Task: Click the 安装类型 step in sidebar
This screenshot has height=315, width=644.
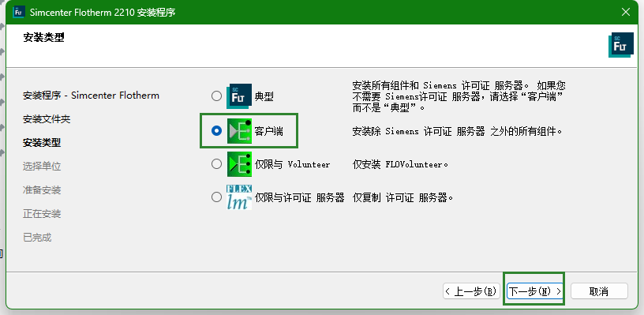Action: [x=42, y=144]
